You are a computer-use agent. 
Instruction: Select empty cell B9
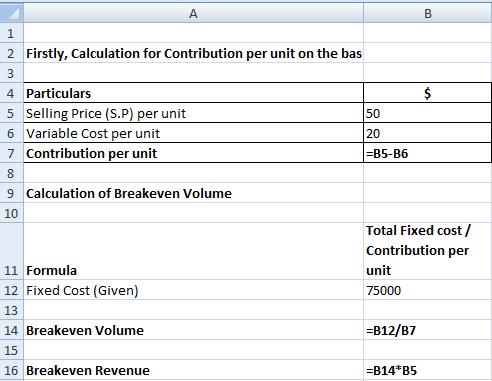[428, 193]
